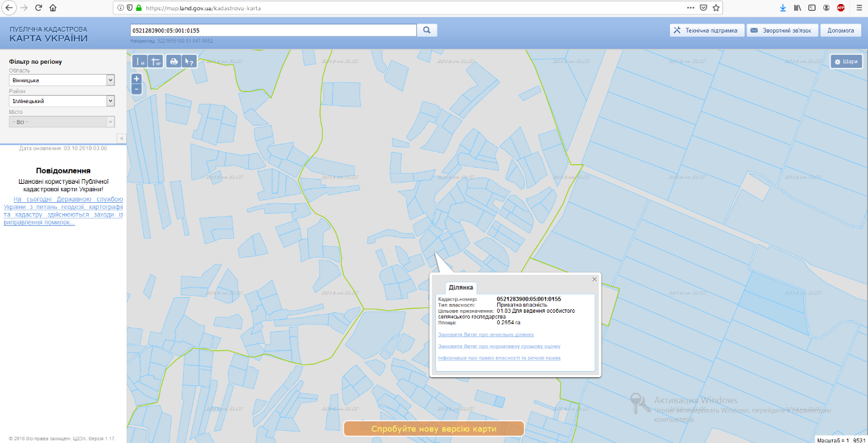The image size is (868, 443).
Task: Open the downloads arrow panel
Action: 783,7
